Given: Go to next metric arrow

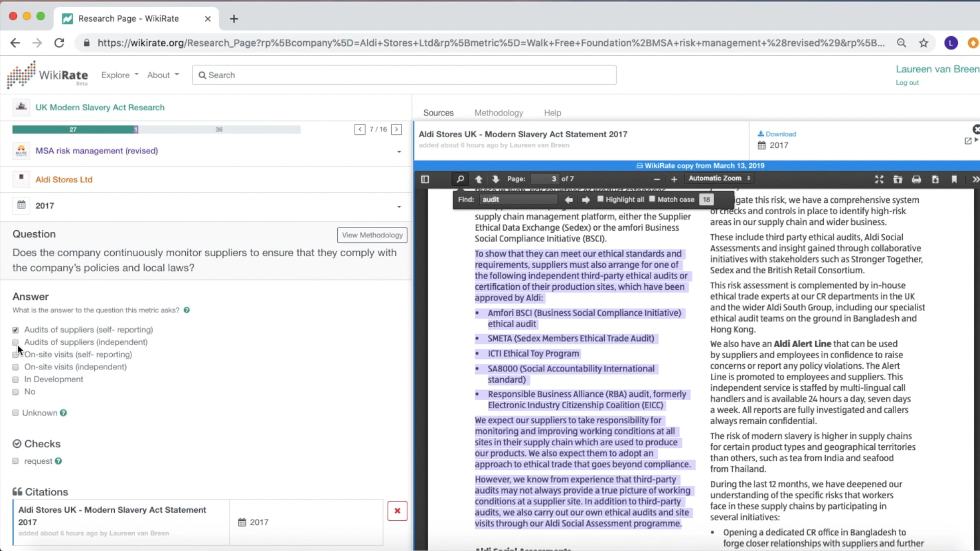Looking at the screenshot, I should 396,129.
